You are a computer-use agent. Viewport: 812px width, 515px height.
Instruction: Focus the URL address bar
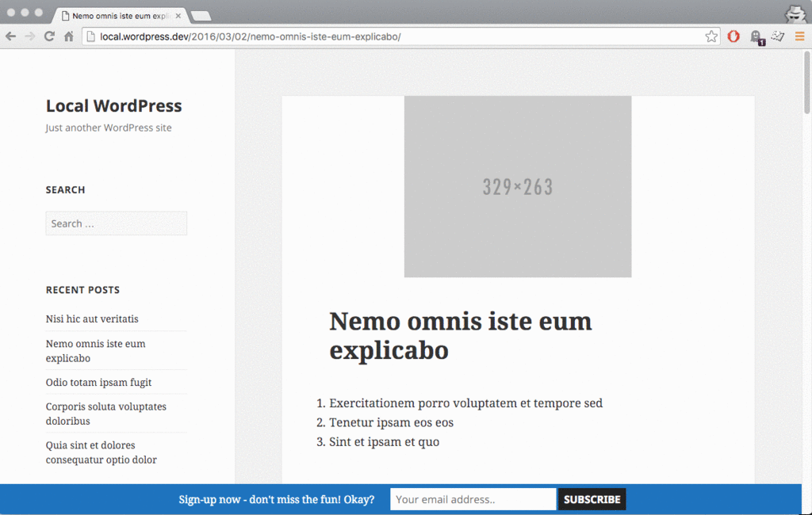point(396,36)
